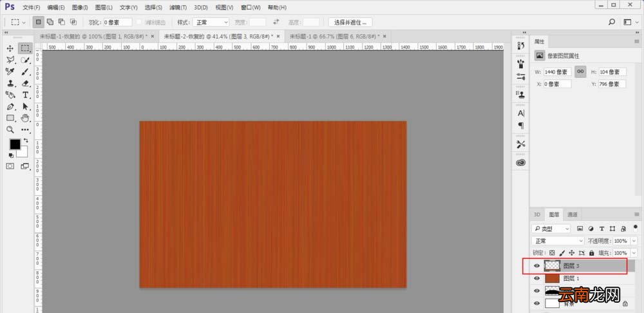Lock all padlock icon in layers panel

tap(591, 253)
